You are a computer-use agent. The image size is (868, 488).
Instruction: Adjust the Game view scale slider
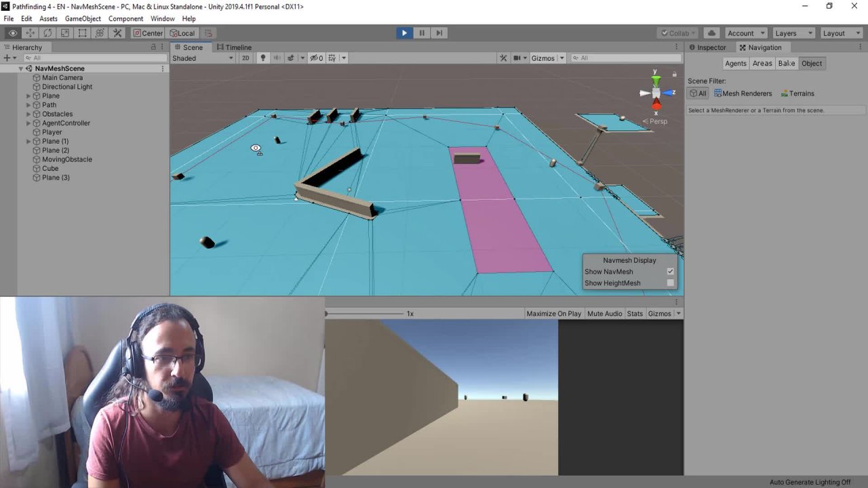(365, 314)
